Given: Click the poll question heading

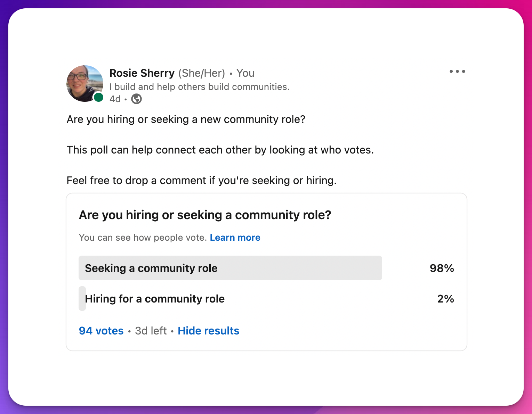Looking at the screenshot, I should click(x=205, y=215).
